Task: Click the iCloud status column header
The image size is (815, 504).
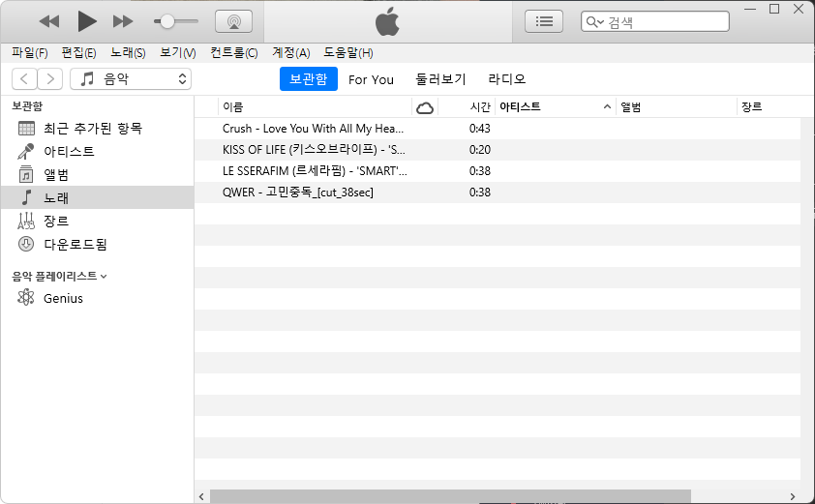Action: tap(425, 107)
